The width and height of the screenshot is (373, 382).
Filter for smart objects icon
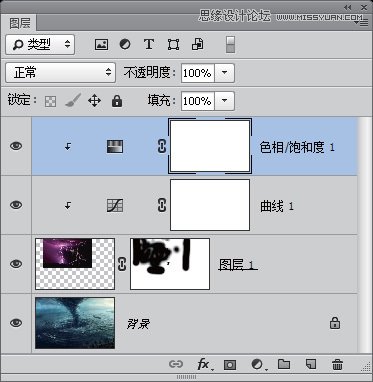[198, 44]
